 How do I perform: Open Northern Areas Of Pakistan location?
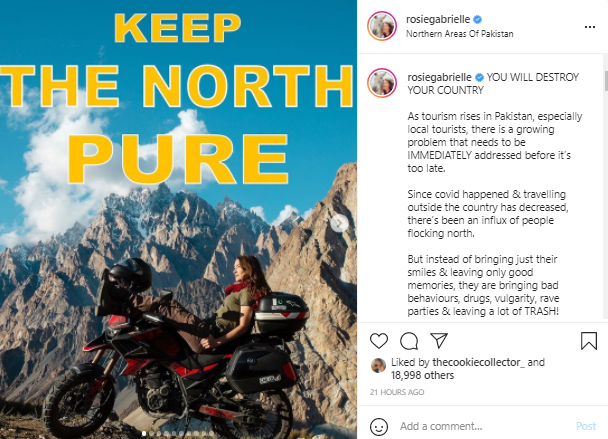(x=459, y=34)
